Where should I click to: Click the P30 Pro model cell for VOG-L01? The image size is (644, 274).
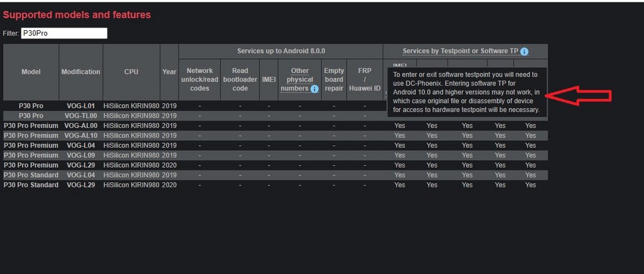click(31, 106)
